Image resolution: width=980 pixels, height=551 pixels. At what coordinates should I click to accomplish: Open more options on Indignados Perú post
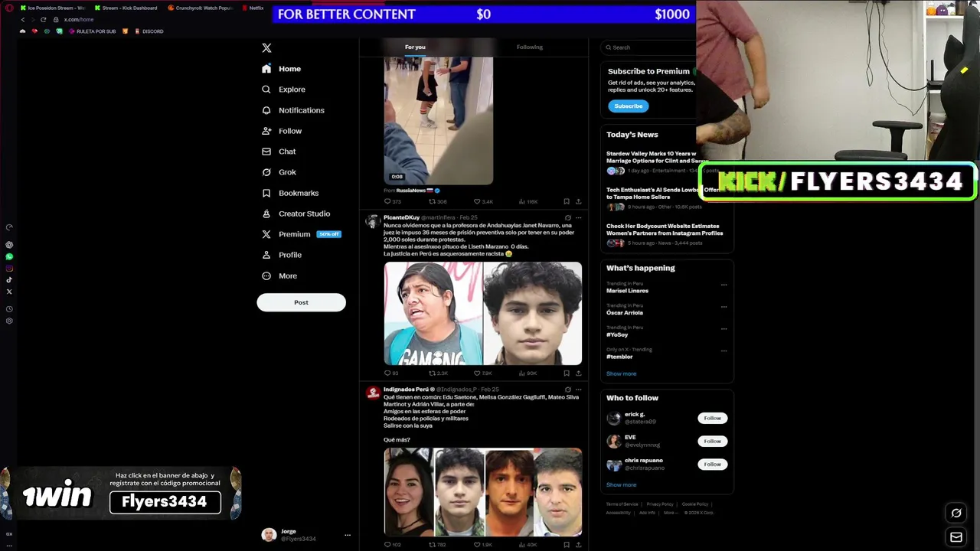click(x=578, y=390)
